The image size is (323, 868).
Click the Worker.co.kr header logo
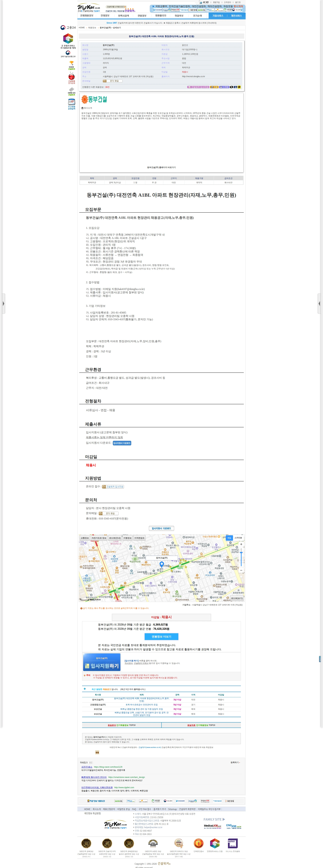click(x=89, y=8)
